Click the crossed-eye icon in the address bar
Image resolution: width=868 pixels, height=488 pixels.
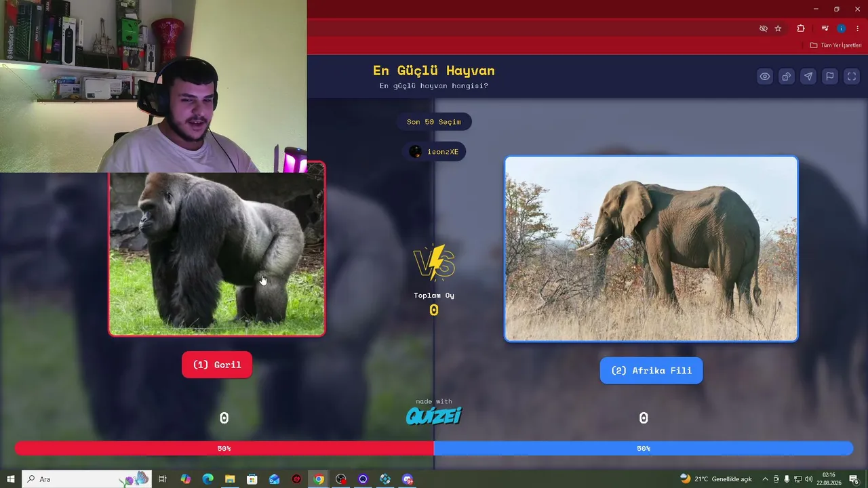764,28
